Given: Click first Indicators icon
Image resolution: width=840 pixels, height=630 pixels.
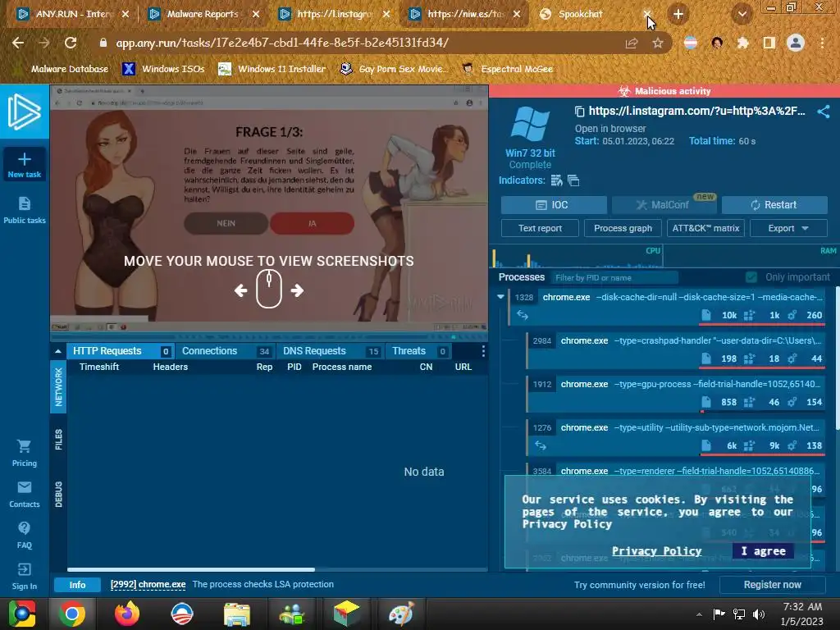Looking at the screenshot, I should click(x=557, y=180).
